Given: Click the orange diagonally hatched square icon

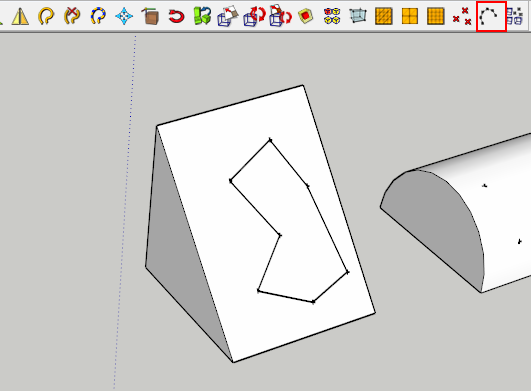Looking at the screenshot, I should coord(384,16).
